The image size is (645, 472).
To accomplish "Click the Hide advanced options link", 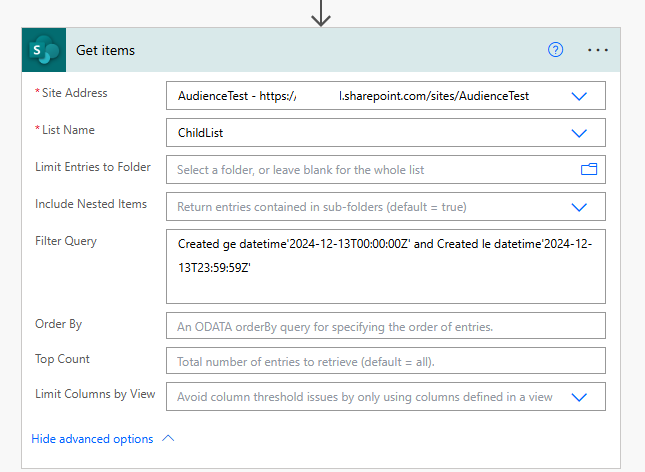I will tap(92, 439).
